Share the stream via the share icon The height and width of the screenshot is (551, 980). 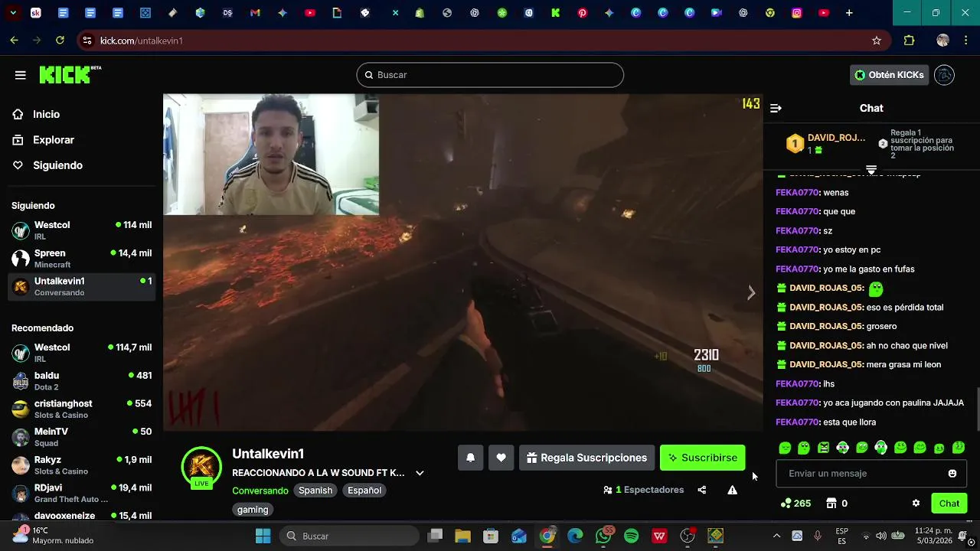[701, 490]
